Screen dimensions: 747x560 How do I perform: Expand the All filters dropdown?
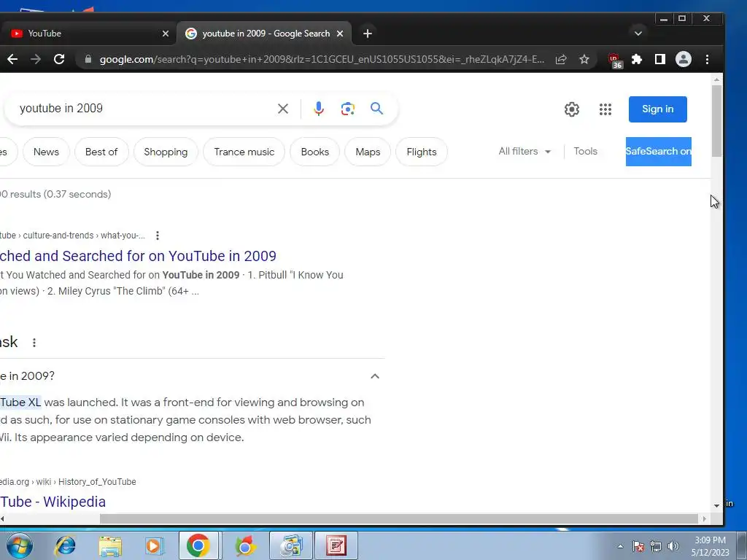525,152
